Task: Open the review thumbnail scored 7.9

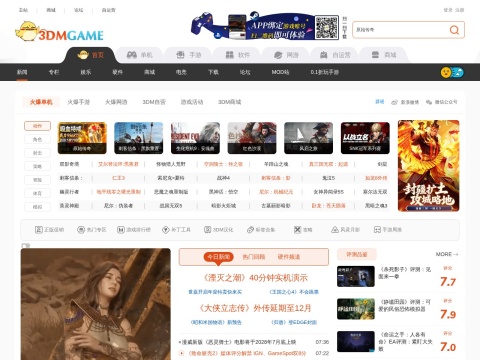Action: click(x=356, y=309)
